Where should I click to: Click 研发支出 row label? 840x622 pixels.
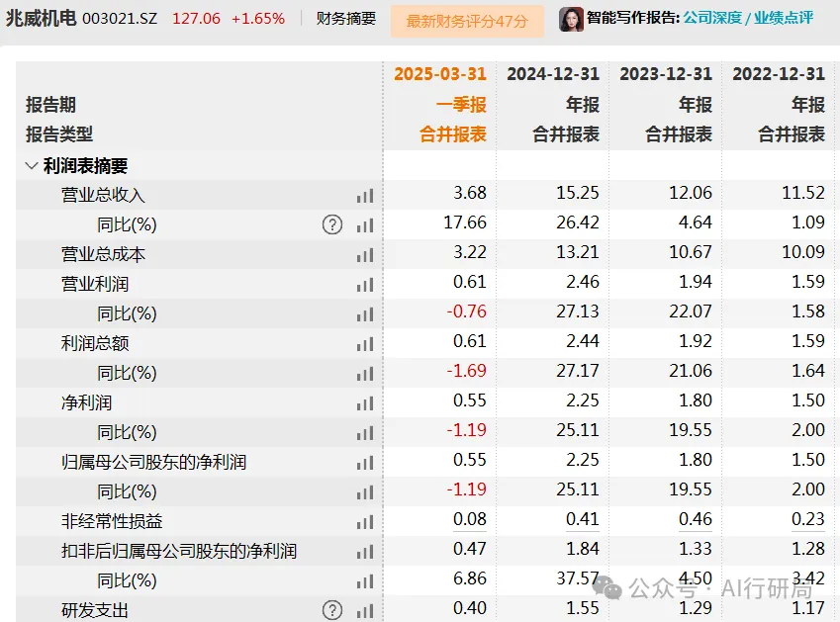point(95,610)
